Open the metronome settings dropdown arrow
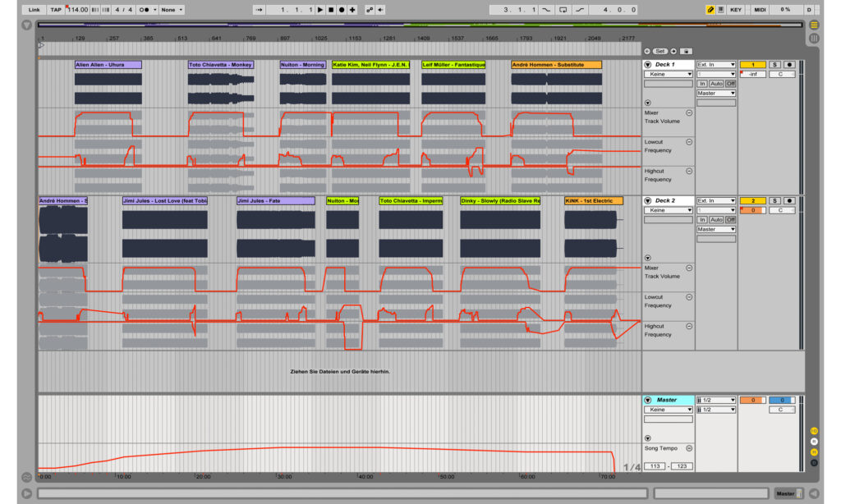 (x=155, y=10)
